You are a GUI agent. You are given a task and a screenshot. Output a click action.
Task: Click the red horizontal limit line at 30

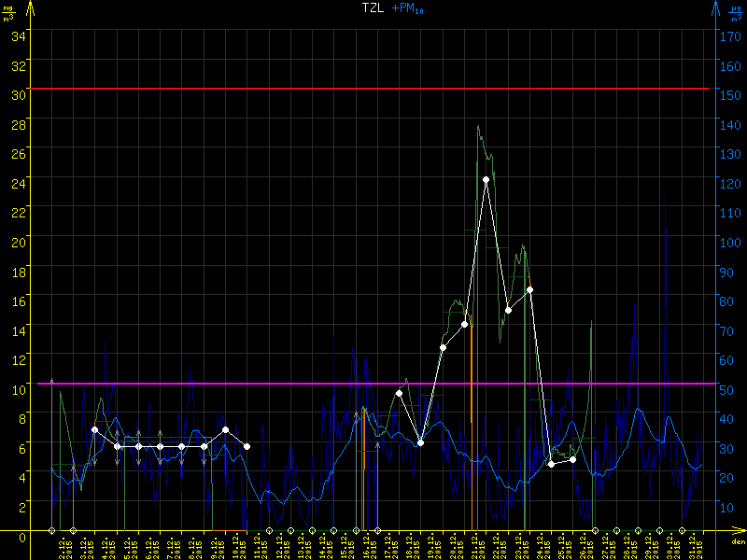(x=373, y=89)
